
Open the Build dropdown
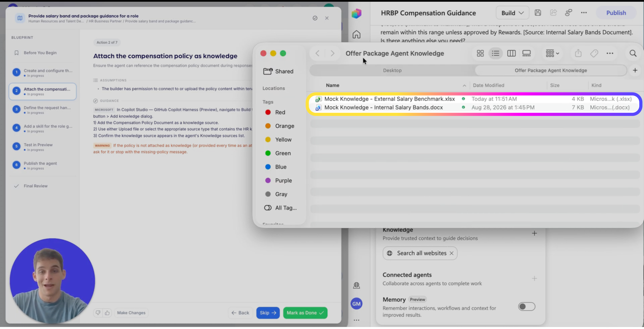tap(512, 13)
